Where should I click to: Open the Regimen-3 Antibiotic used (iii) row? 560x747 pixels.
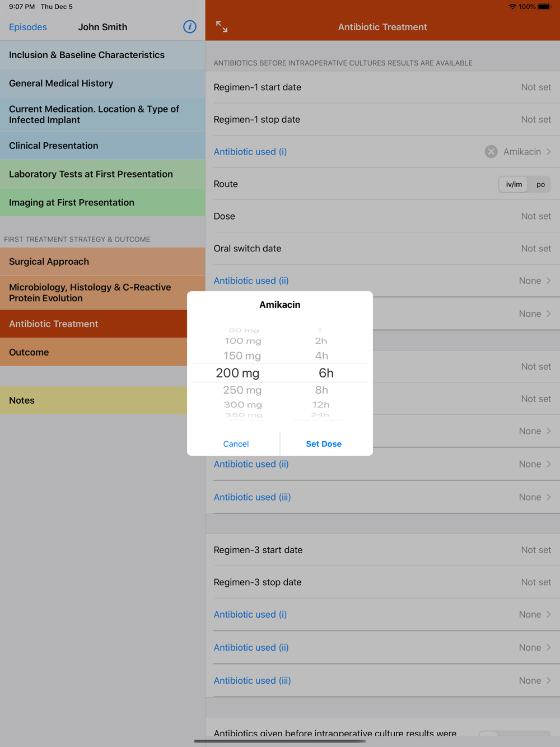point(382,680)
